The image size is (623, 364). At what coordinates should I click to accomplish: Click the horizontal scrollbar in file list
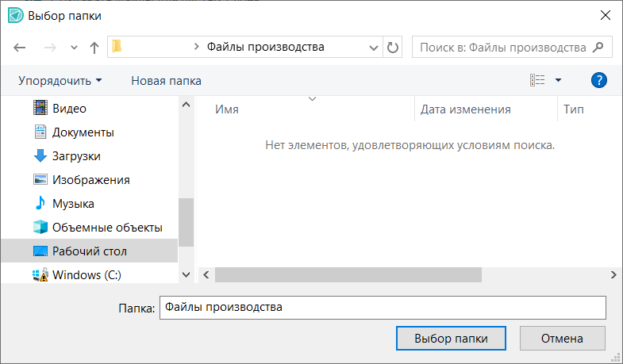pos(348,274)
